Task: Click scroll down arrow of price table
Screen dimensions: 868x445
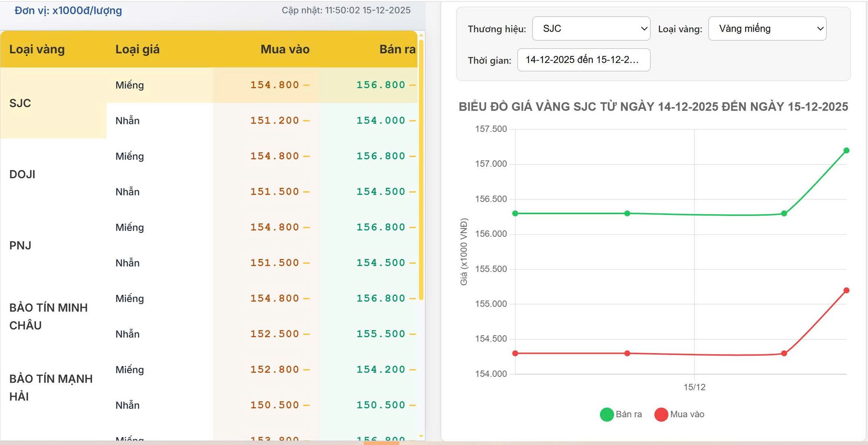Action: pos(421,436)
